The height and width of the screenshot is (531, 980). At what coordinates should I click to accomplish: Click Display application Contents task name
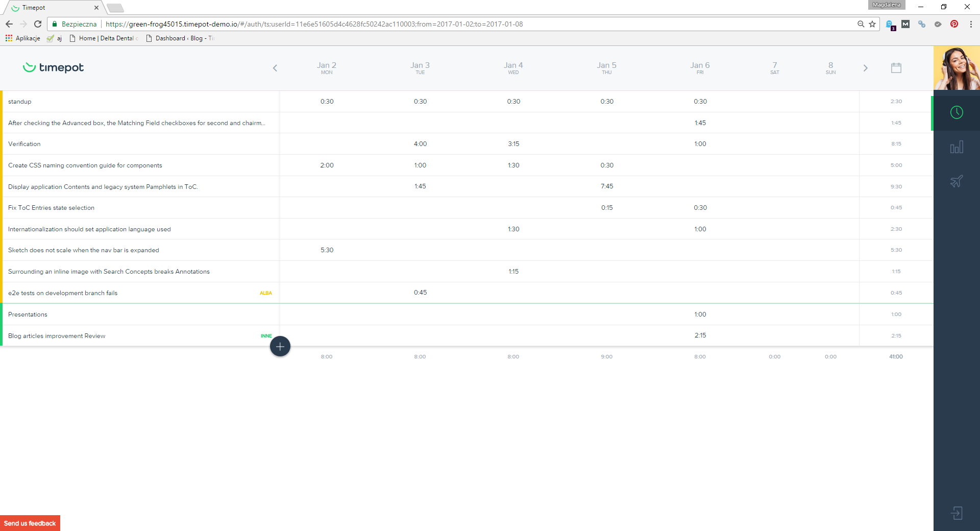(103, 187)
